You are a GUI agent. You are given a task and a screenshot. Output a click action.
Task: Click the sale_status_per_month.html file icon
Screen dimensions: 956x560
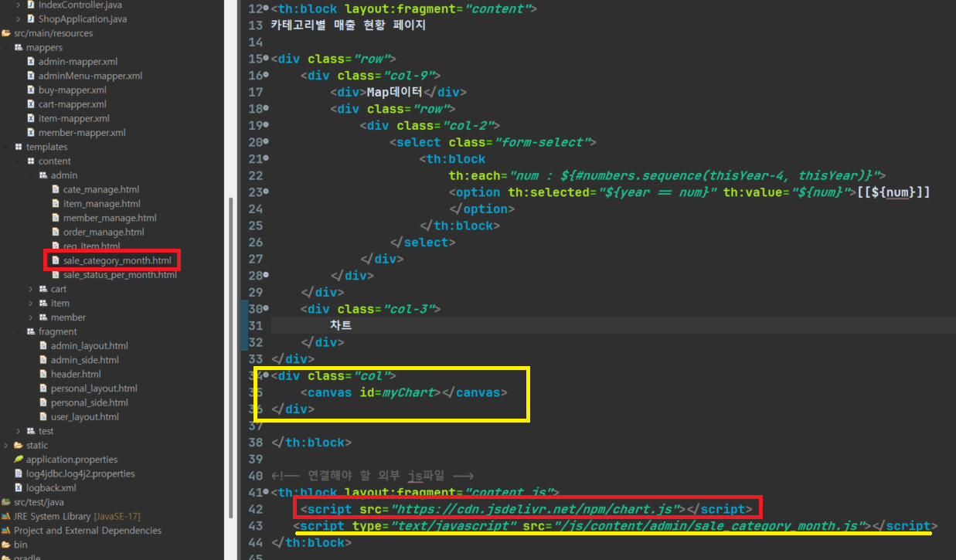pos(56,275)
